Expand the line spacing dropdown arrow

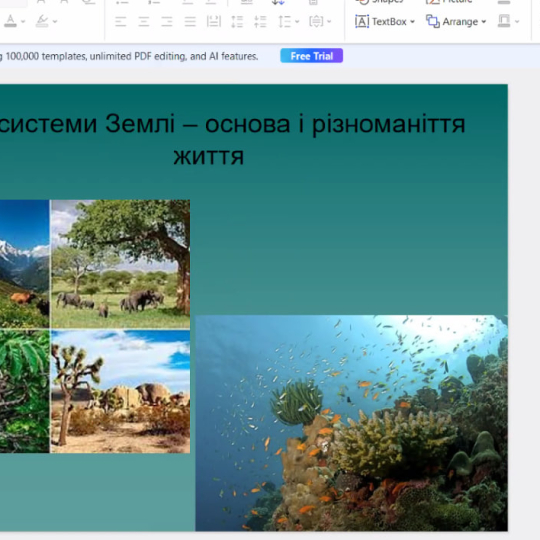click(x=297, y=22)
